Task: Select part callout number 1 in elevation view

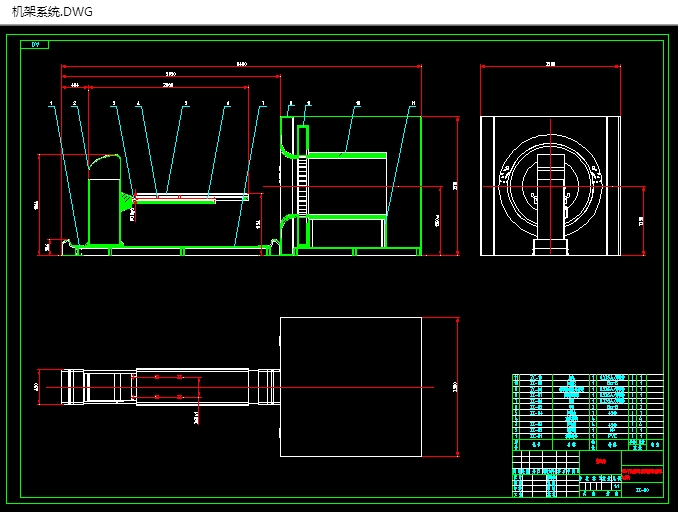Action: pyautogui.click(x=51, y=103)
